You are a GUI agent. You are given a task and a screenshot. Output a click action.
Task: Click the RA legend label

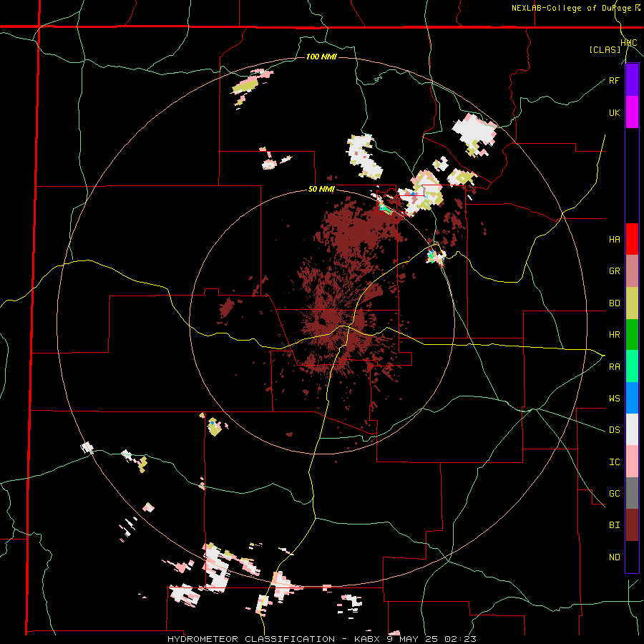pos(614,367)
